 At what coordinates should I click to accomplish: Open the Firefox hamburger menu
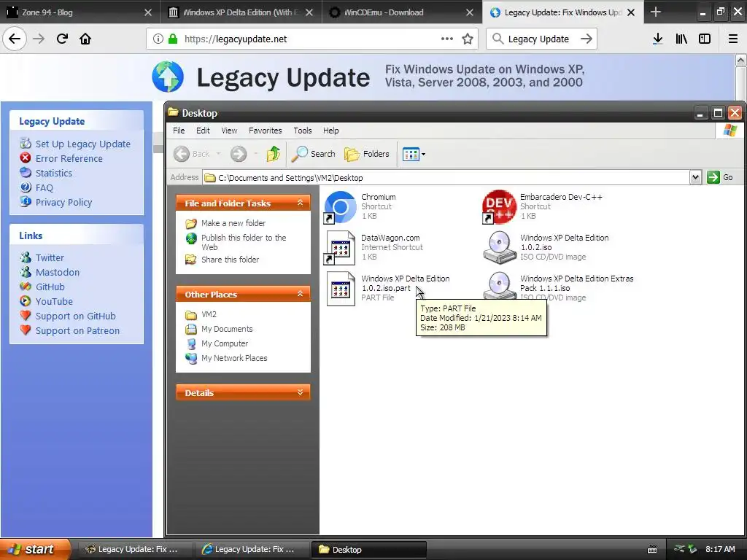[x=732, y=39]
